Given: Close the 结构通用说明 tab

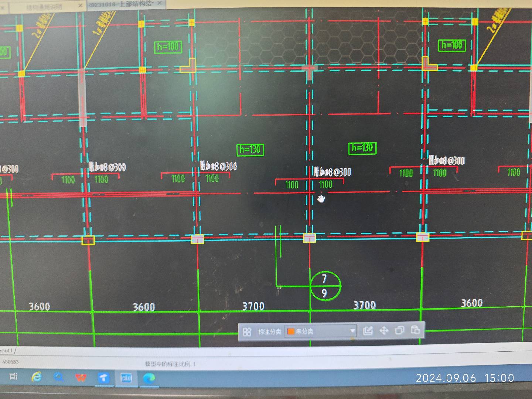Looking at the screenshot, I should (80, 6).
